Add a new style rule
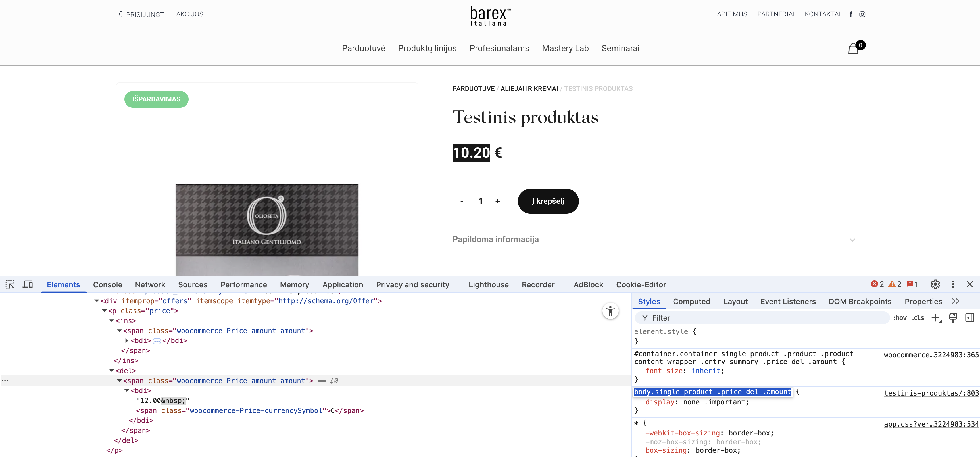The image size is (980, 457). point(936,318)
